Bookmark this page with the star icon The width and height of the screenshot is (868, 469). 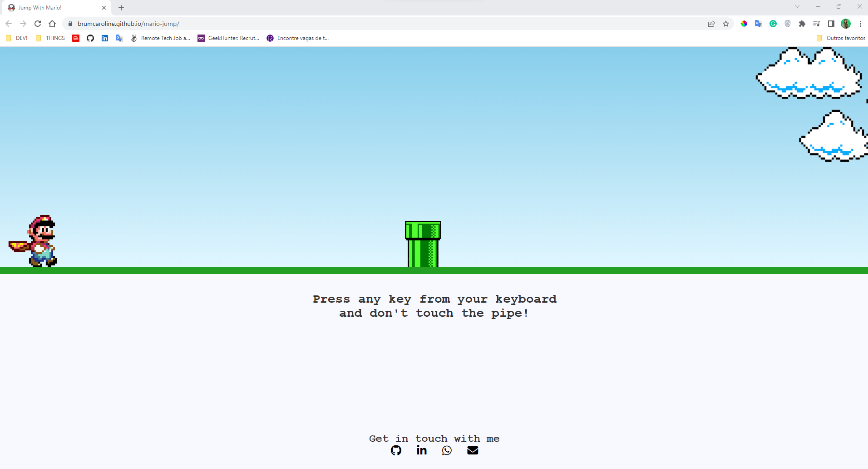(x=726, y=24)
